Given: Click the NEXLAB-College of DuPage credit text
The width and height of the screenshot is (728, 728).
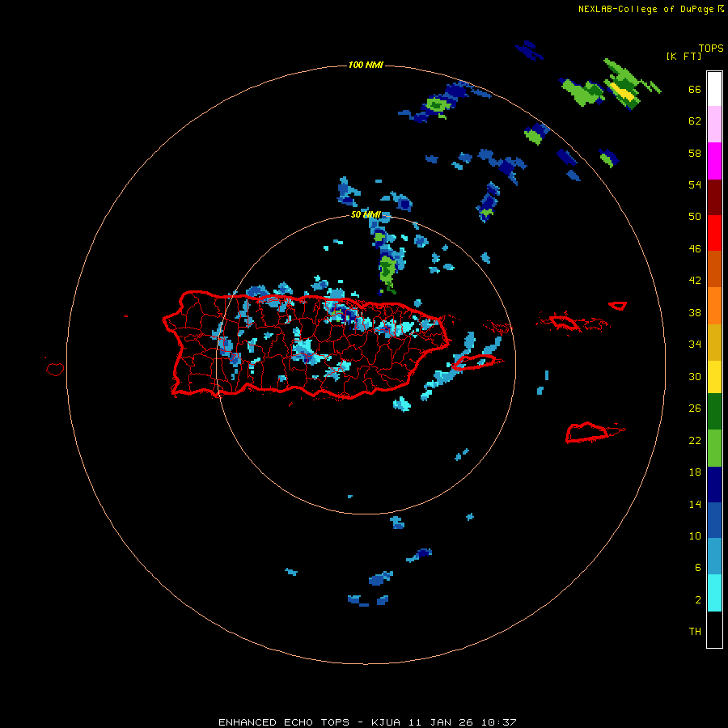Looking at the screenshot, I should [x=645, y=9].
